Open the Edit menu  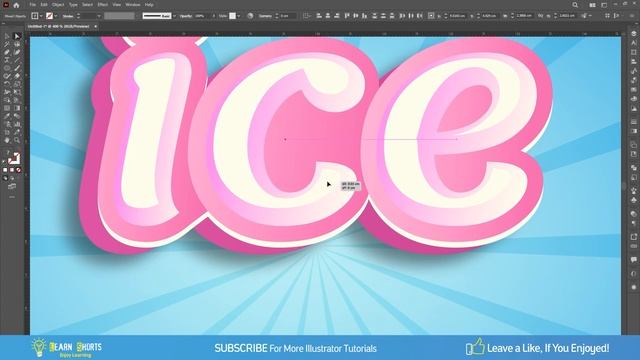point(44,5)
